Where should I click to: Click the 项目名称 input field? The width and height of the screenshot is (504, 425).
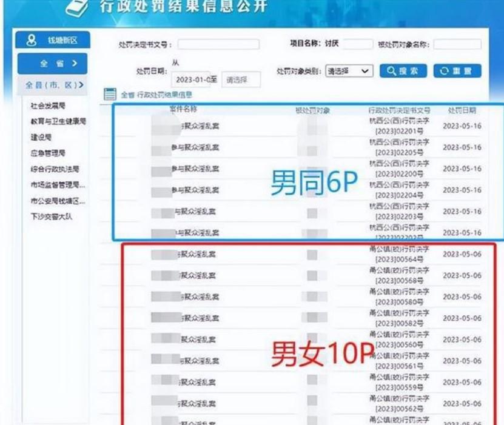click(358, 44)
